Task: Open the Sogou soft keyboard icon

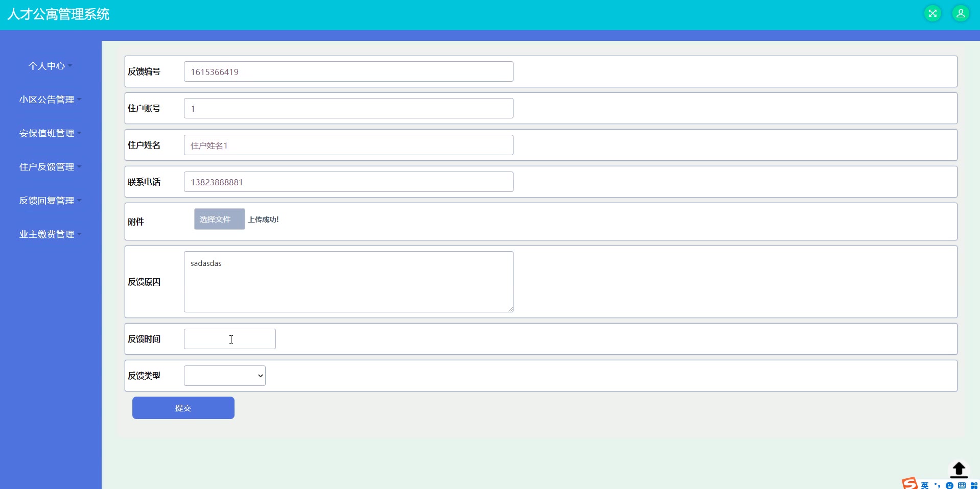Action: coord(962,485)
